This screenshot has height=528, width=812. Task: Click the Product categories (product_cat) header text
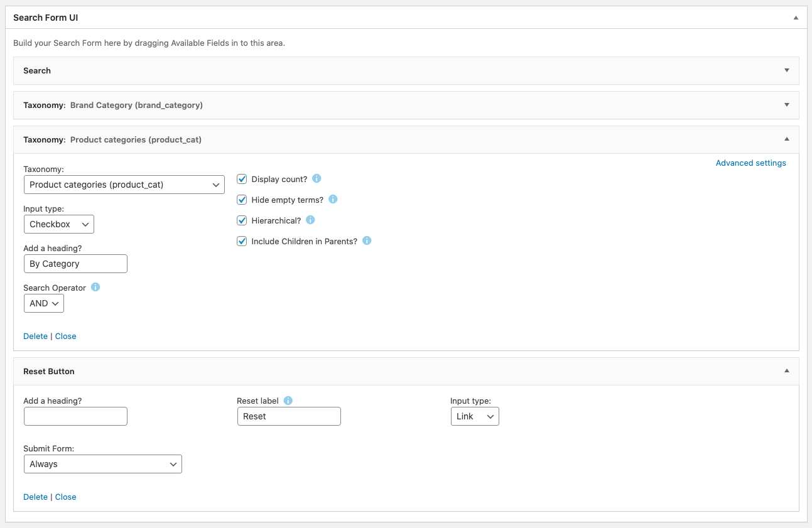[x=136, y=139]
